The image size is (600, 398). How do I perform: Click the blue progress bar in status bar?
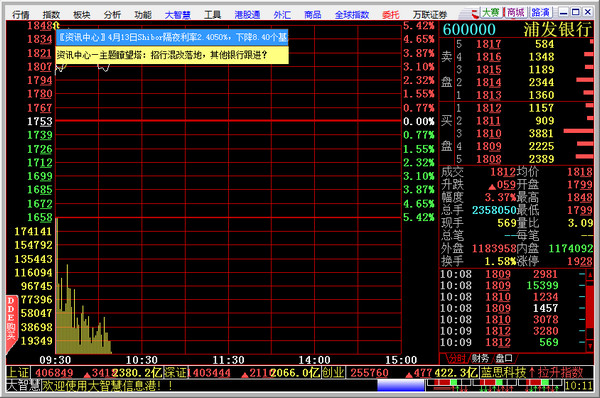pyautogui.click(x=401, y=385)
